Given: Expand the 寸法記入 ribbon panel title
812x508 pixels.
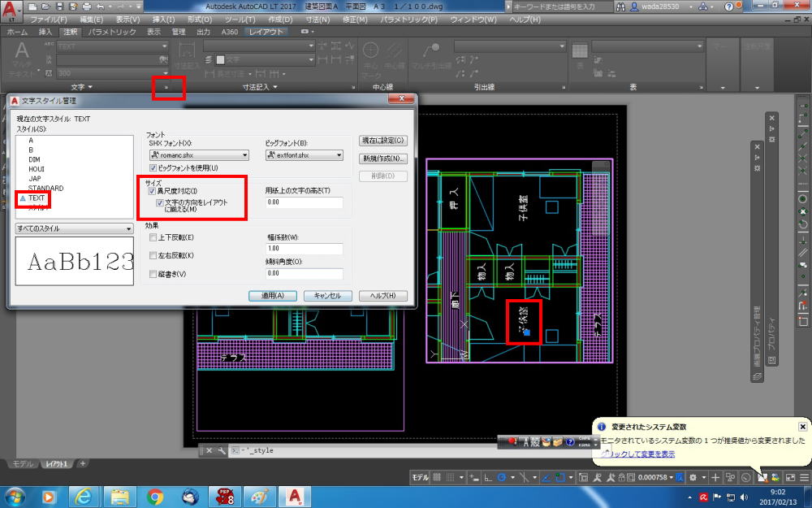Looking at the screenshot, I should coord(260,87).
